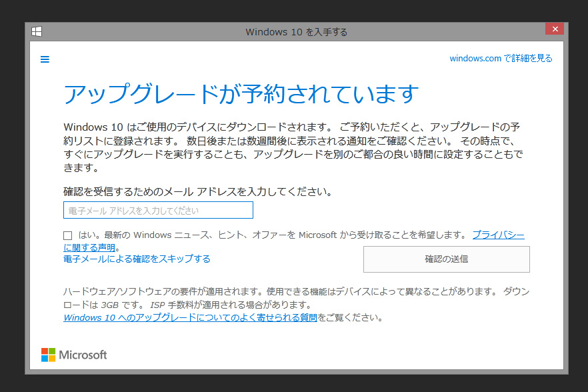Open the Windows 10 upgrade FAQ link

[x=190, y=317]
